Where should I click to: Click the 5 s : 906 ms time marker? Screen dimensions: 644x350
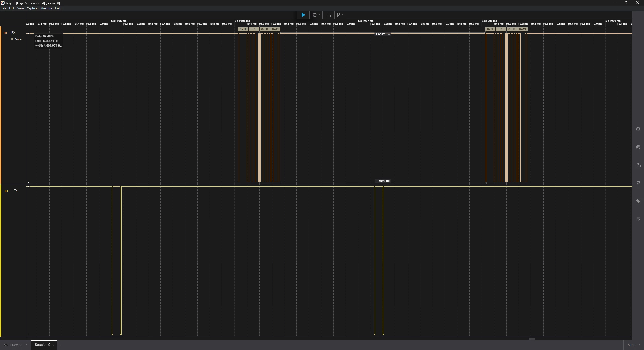click(242, 21)
